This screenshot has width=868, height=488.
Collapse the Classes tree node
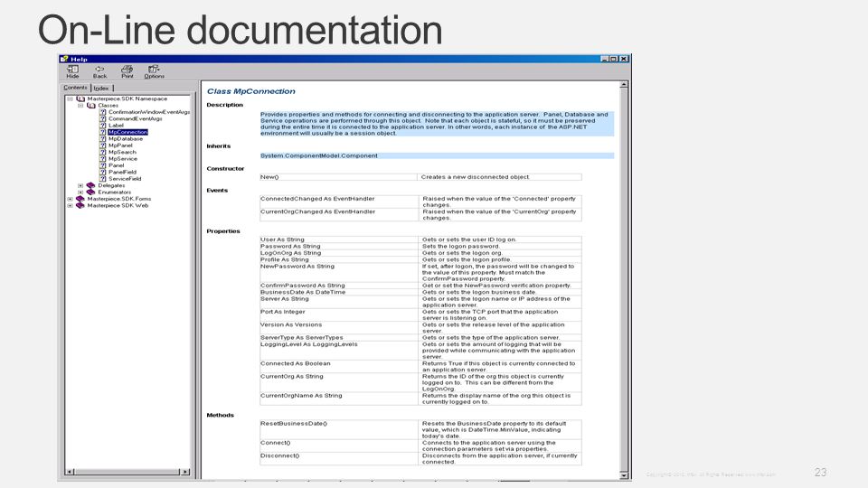point(80,105)
